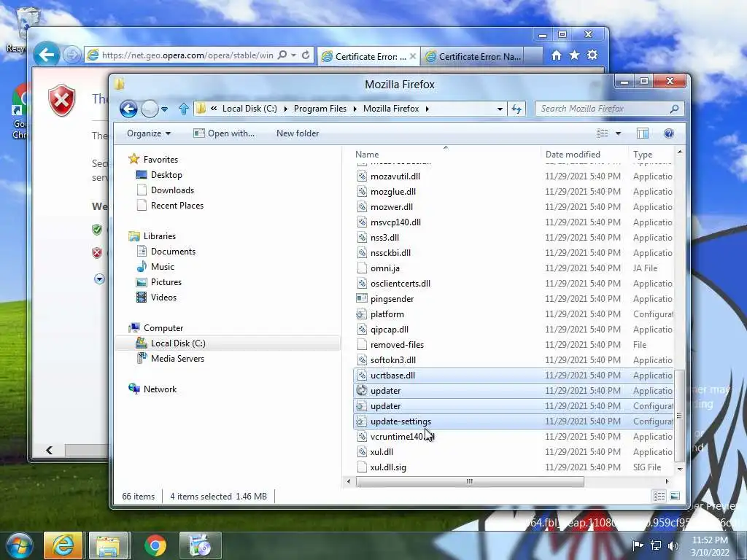Click the horizontal scrollbar thumb
The width and height of the screenshot is (747, 560).
coord(470,481)
